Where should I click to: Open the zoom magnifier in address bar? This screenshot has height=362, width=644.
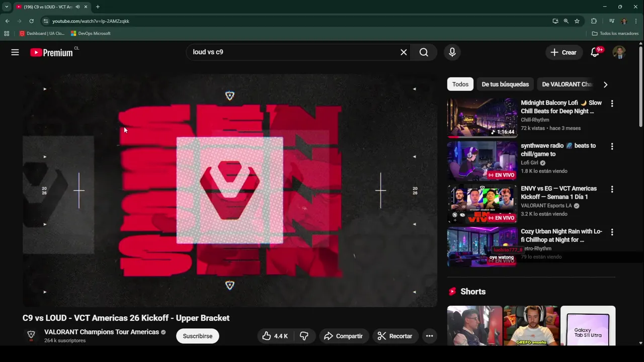point(566,21)
